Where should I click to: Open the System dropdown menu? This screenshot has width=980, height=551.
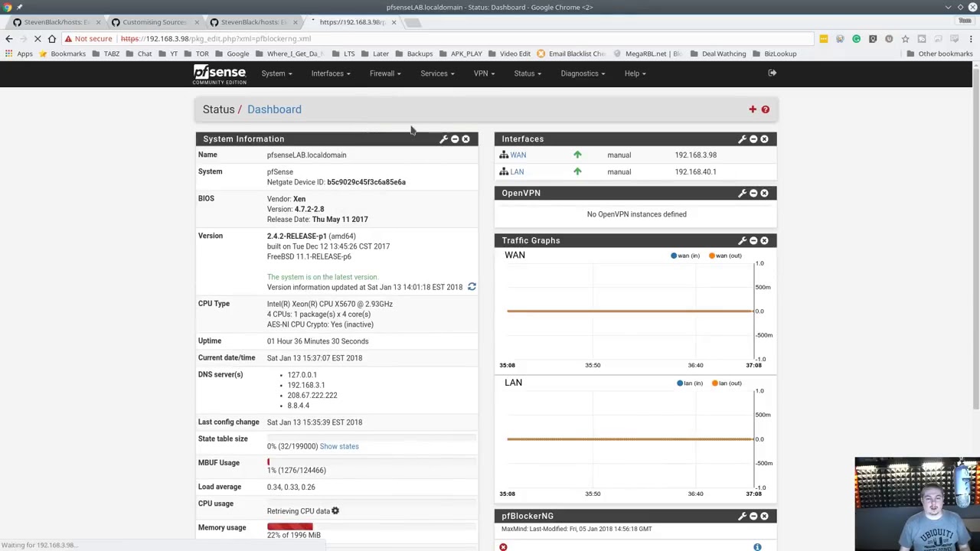tap(276, 73)
